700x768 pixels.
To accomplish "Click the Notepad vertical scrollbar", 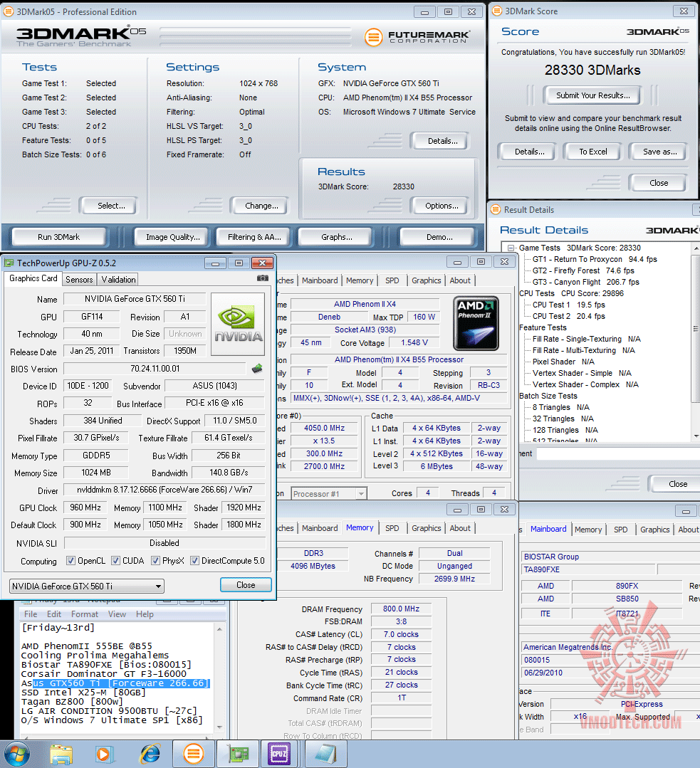I will pos(219,678).
